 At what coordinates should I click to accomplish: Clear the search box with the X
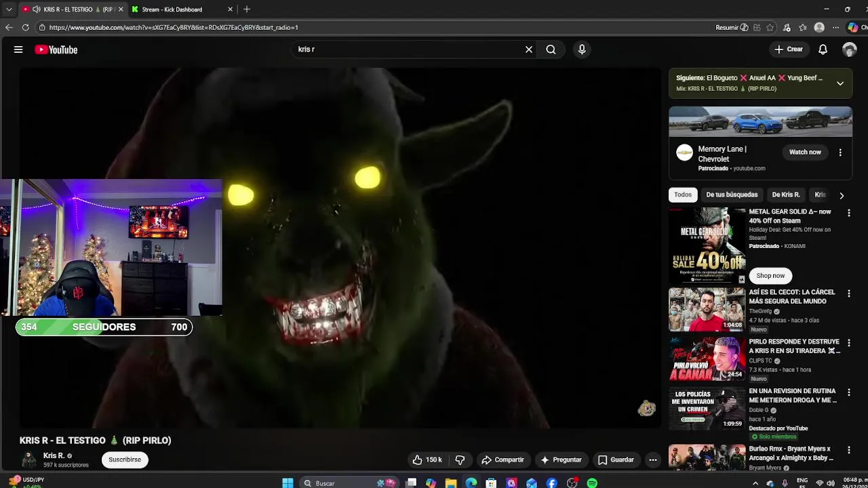pyautogui.click(x=529, y=49)
